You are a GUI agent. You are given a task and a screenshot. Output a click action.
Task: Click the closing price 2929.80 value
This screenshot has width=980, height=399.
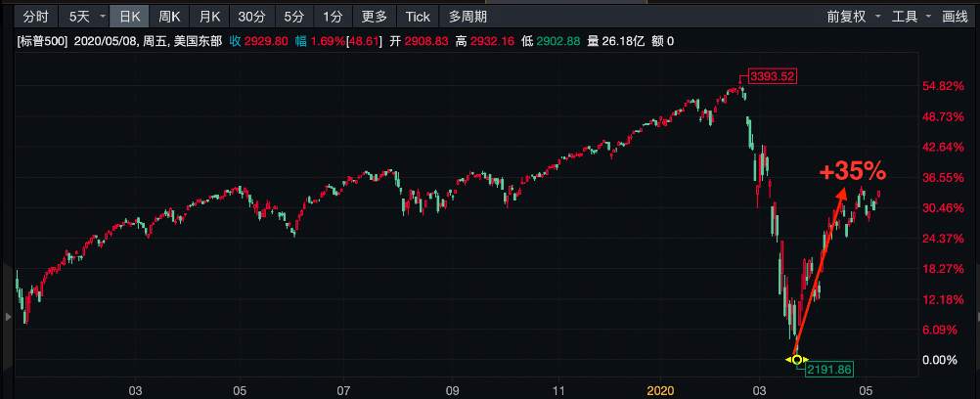[x=265, y=42]
